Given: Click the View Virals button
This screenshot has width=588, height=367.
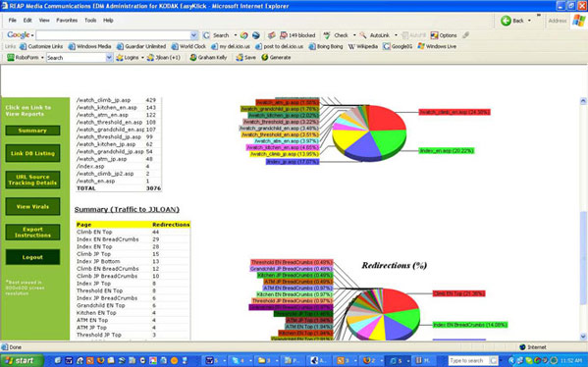Looking at the screenshot, I should click(32, 206).
